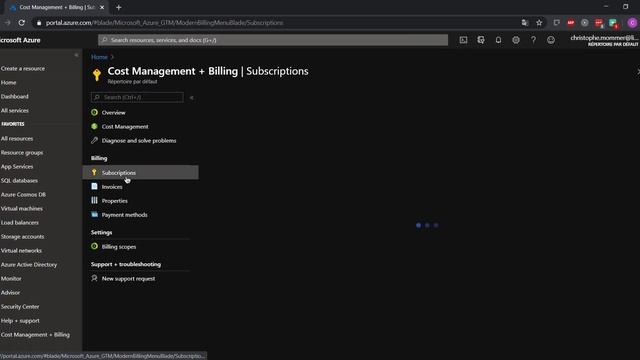This screenshot has height=360, width=640.
Task: Open Virtual networks favorite
Action: click(21, 251)
